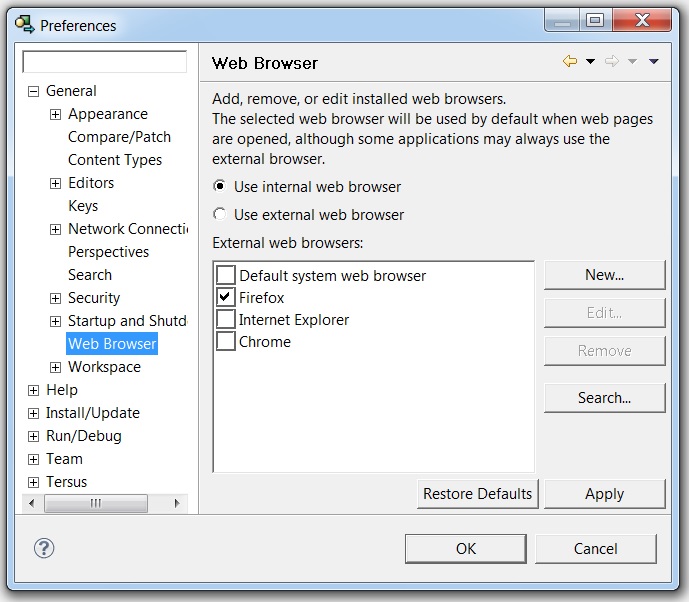
Task: Click the Remove button
Action: (x=605, y=351)
